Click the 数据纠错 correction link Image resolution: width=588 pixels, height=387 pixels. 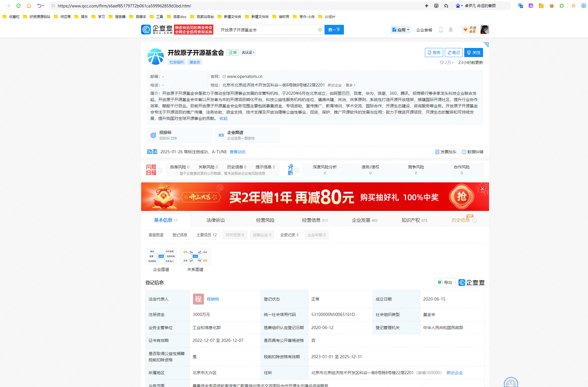(x=473, y=152)
